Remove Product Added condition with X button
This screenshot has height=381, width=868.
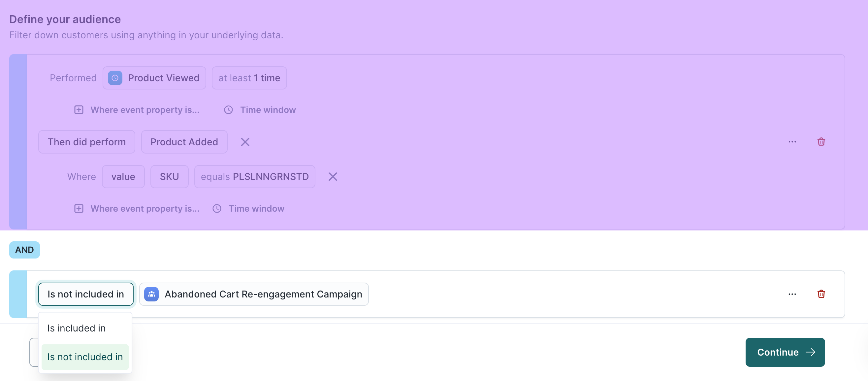[245, 142]
